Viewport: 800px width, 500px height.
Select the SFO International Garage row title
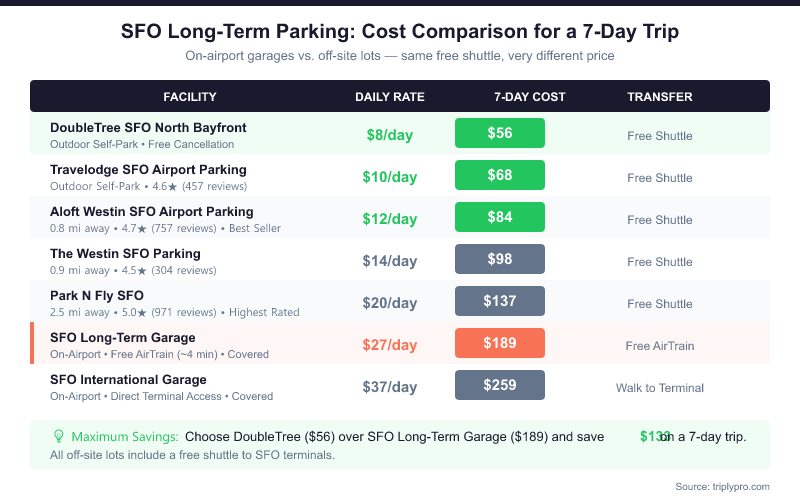tap(128, 380)
